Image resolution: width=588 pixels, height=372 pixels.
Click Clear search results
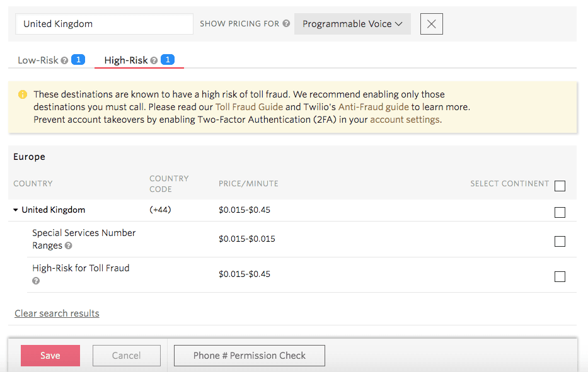(x=57, y=313)
